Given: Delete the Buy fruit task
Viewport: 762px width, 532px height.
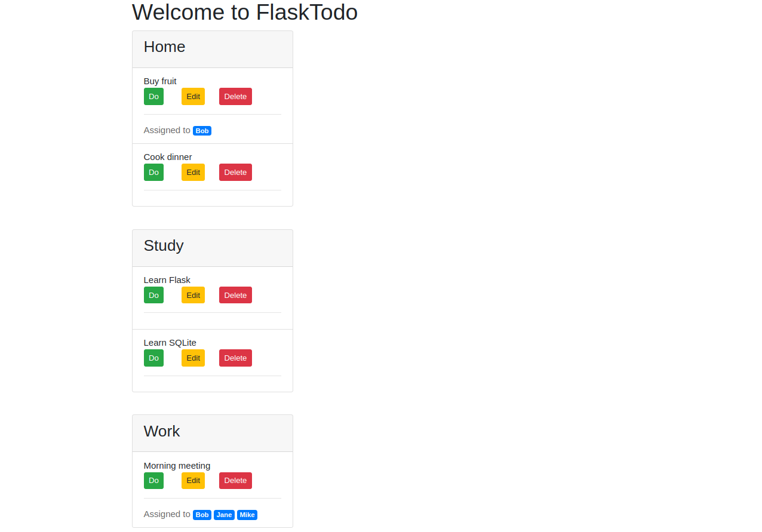Looking at the screenshot, I should 235,97.
